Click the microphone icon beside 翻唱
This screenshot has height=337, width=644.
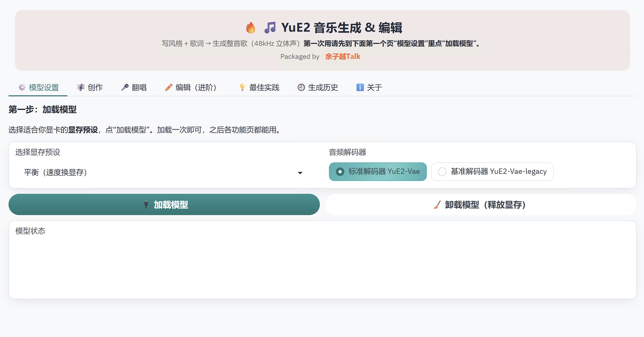point(125,87)
